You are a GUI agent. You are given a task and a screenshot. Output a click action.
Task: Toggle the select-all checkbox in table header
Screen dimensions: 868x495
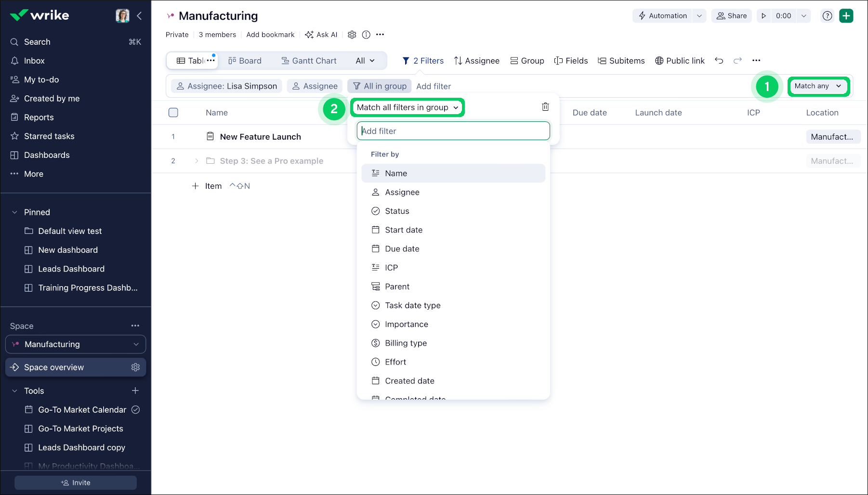[x=173, y=113]
